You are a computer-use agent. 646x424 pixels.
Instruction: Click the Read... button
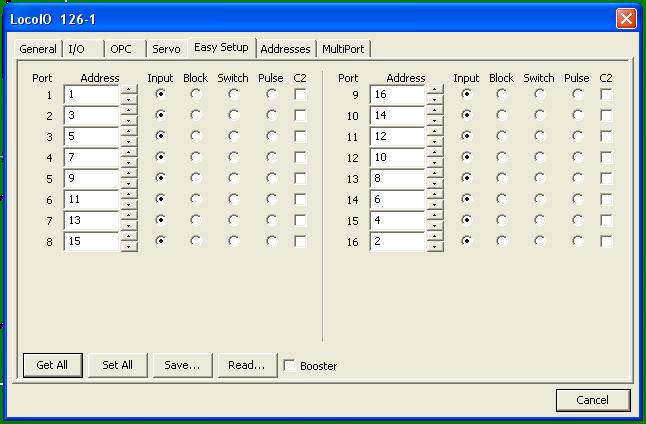click(246, 365)
